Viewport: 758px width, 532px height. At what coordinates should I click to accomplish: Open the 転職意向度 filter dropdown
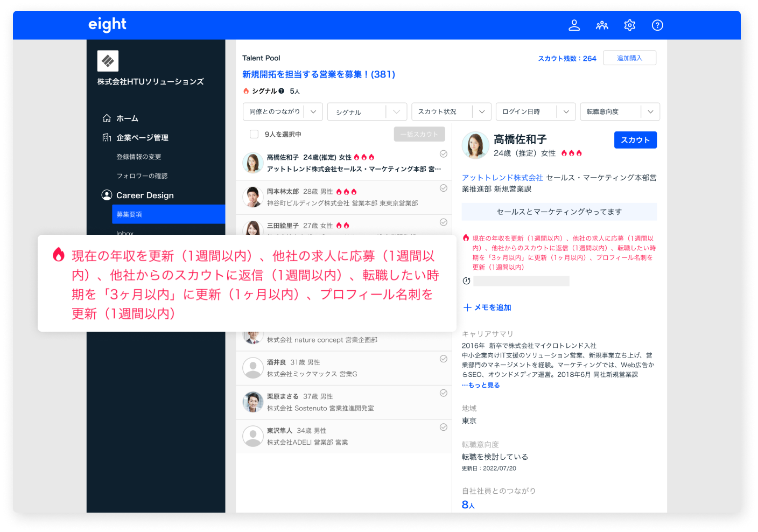(620, 111)
